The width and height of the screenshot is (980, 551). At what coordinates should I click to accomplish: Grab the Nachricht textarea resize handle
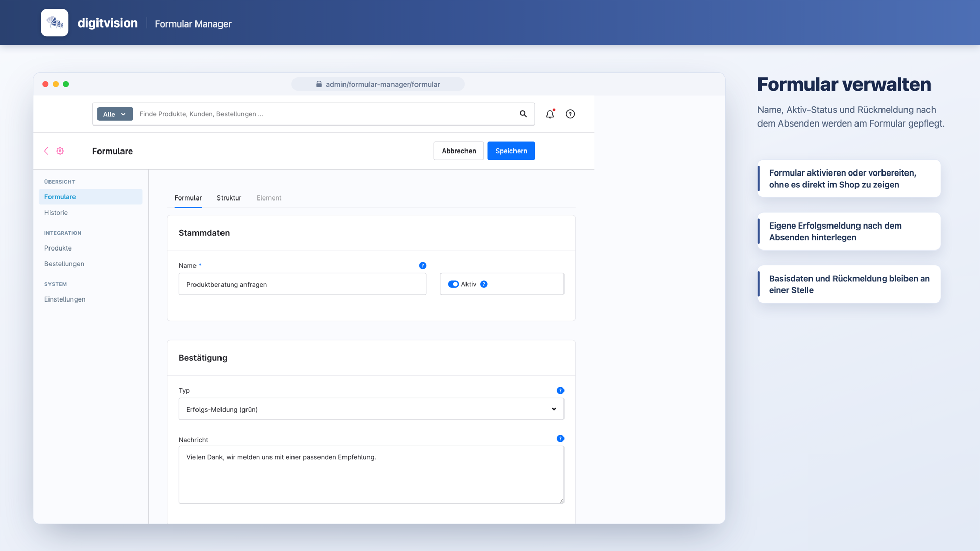(561, 500)
